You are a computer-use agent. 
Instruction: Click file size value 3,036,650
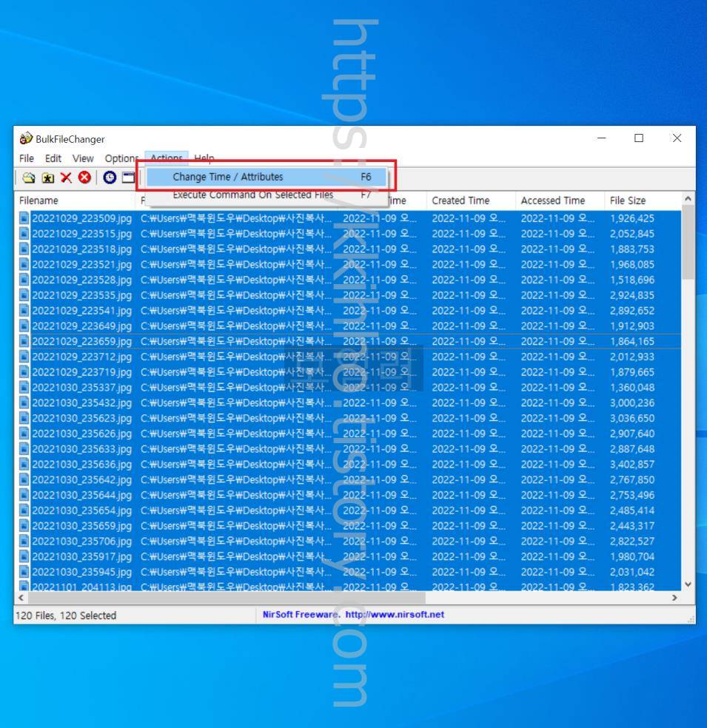[x=631, y=418]
